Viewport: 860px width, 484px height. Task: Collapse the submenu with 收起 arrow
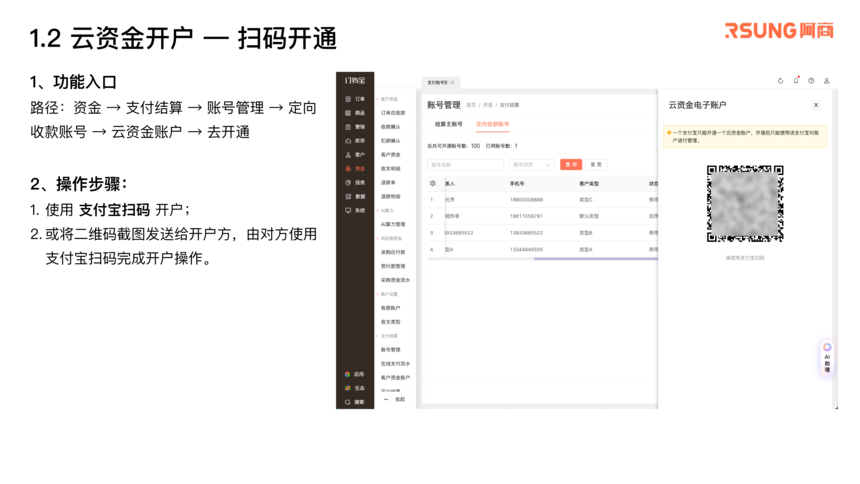(x=395, y=399)
